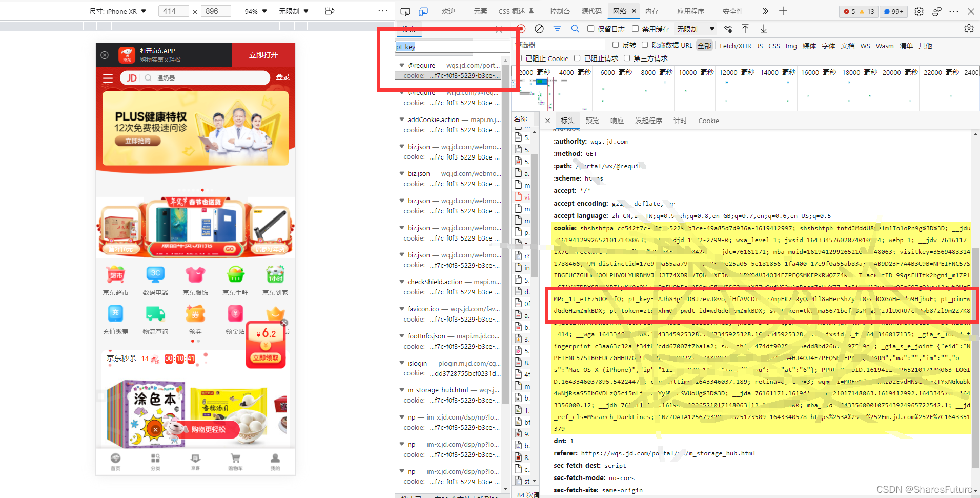Image resolution: width=980 pixels, height=498 pixels.
Task: Click the export HAR download arrow
Action: [764, 29]
